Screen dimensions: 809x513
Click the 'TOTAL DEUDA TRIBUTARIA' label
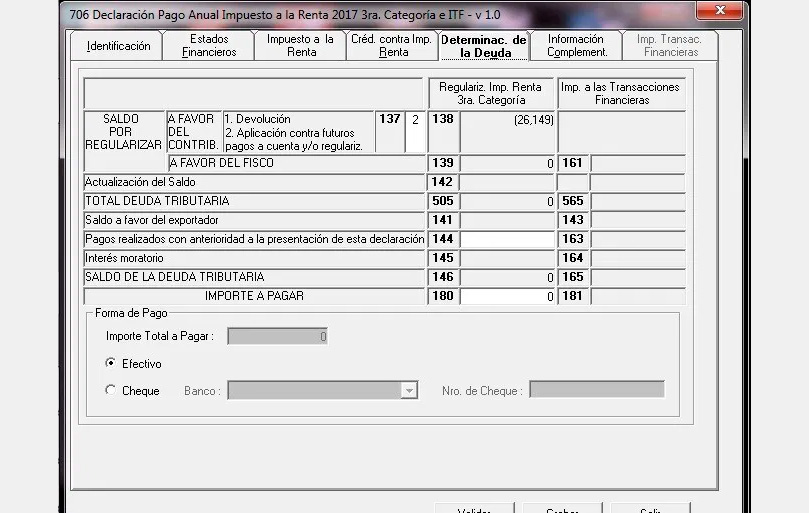point(157,201)
